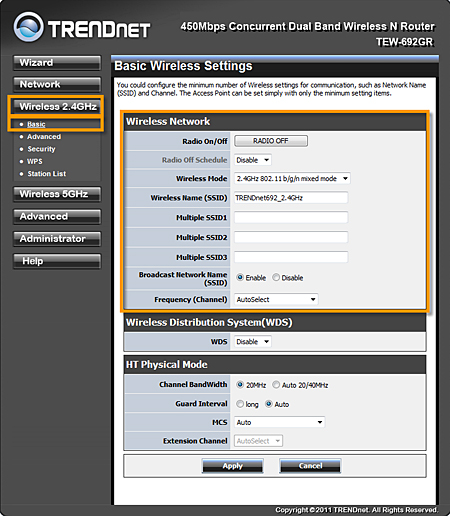
Task: Click Wireless Name (SSID) input field
Action: tap(291, 198)
